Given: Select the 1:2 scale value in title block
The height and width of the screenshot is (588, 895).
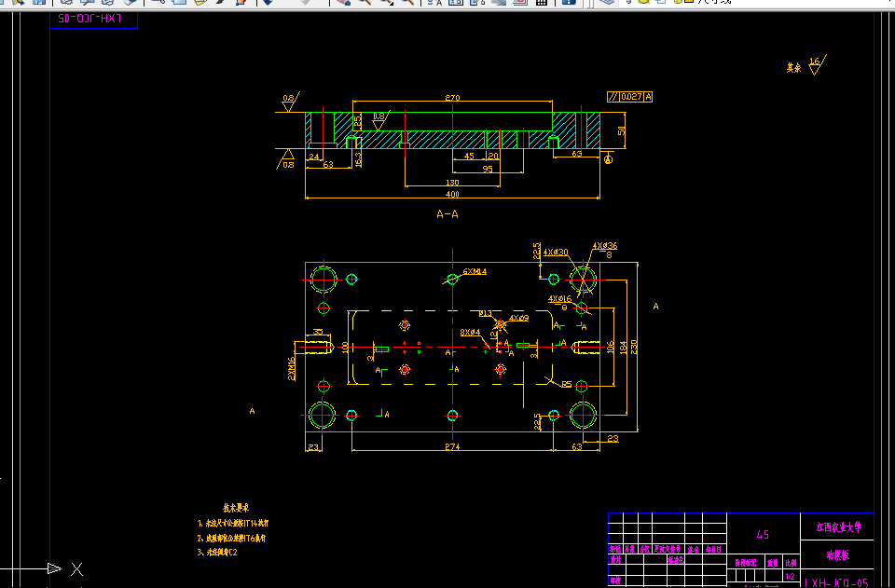Looking at the screenshot, I should 790,577.
